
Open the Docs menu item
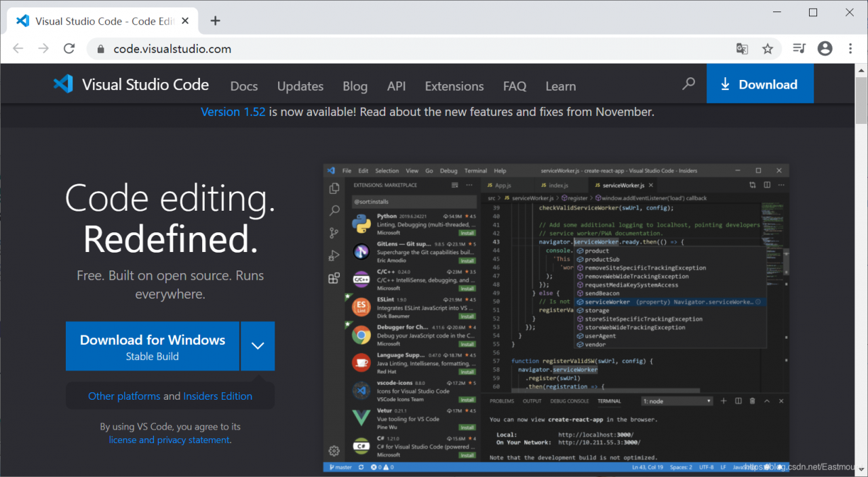244,86
